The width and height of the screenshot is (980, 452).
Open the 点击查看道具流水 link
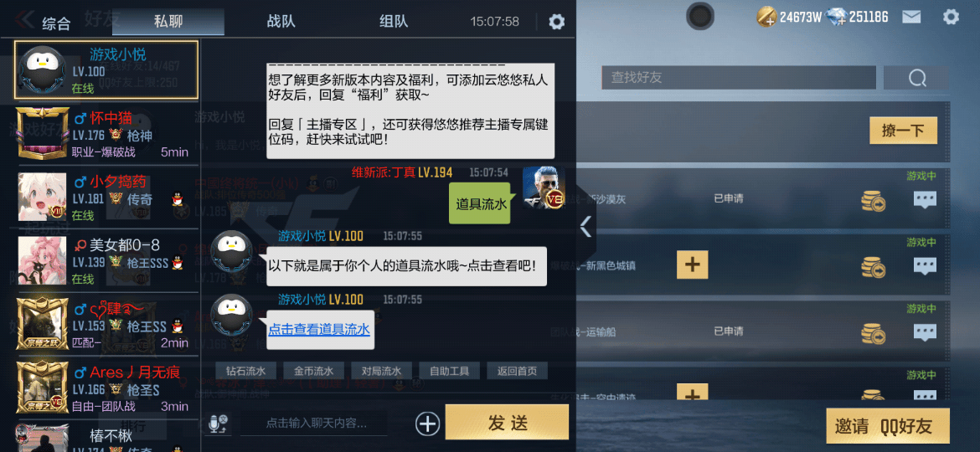[319, 329]
